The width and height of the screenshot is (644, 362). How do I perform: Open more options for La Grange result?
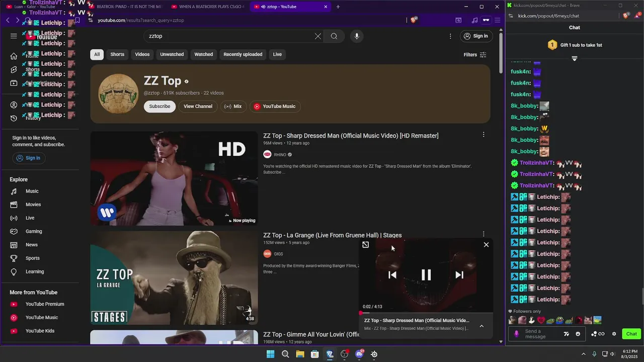(x=484, y=234)
